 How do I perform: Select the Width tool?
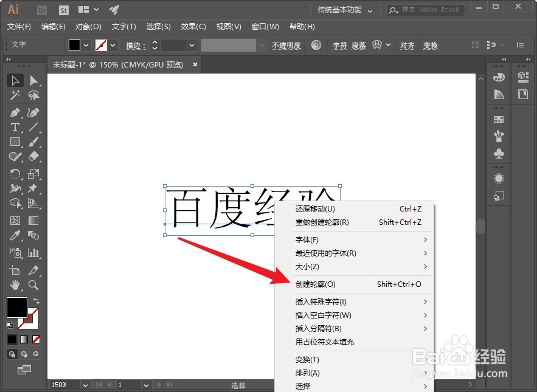click(15, 188)
